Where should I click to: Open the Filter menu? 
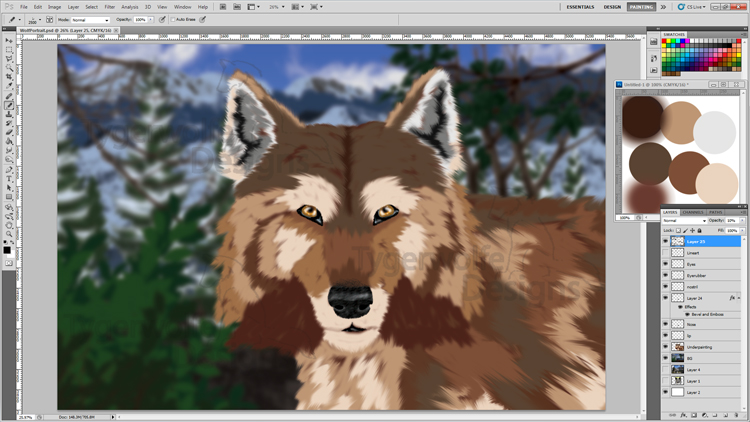point(109,7)
